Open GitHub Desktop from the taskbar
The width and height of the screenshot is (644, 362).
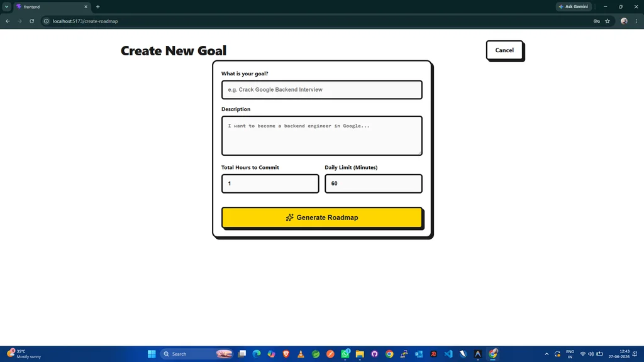click(375, 354)
